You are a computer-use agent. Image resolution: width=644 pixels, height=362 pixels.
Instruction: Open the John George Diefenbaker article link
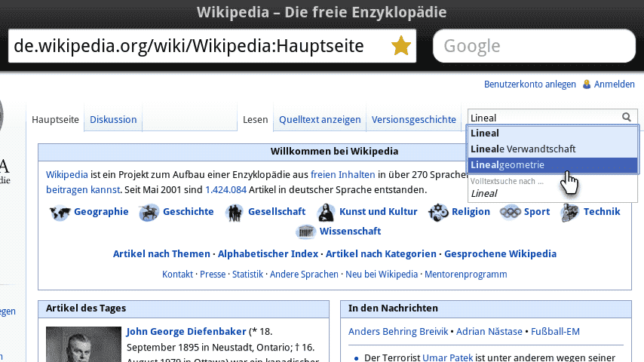point(186,332)
